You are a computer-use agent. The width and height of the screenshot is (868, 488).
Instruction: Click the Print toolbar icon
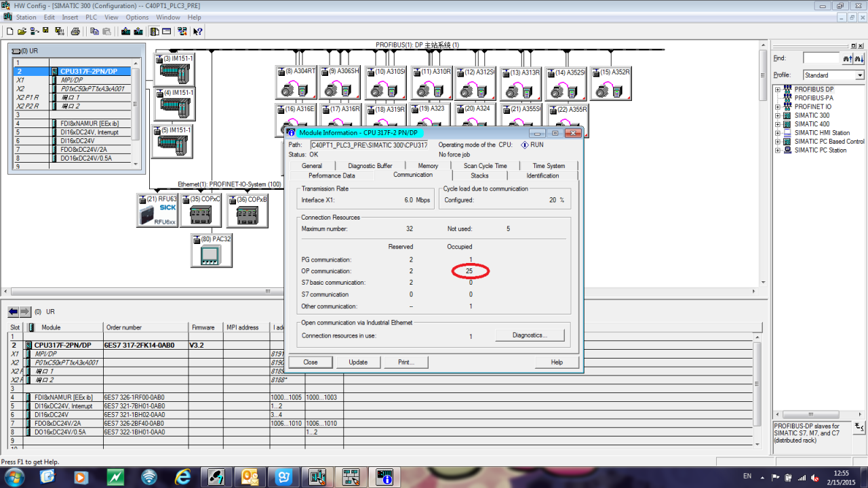75,31
